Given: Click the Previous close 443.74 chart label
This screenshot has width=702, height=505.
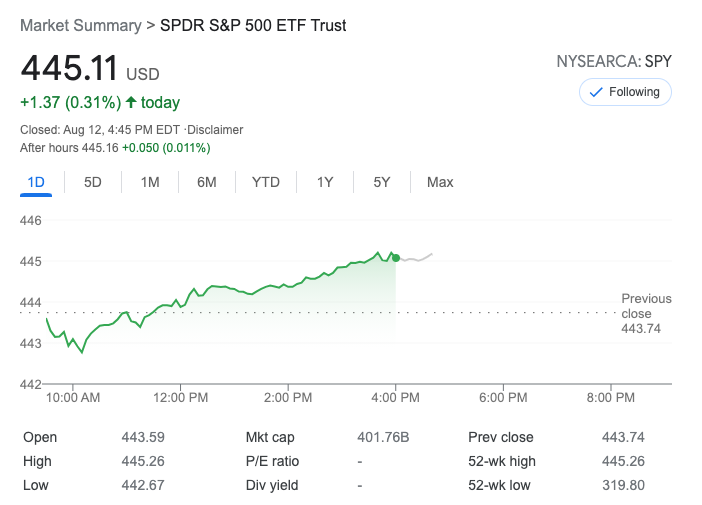Looking at the screenshot, I should pos(646,313).
